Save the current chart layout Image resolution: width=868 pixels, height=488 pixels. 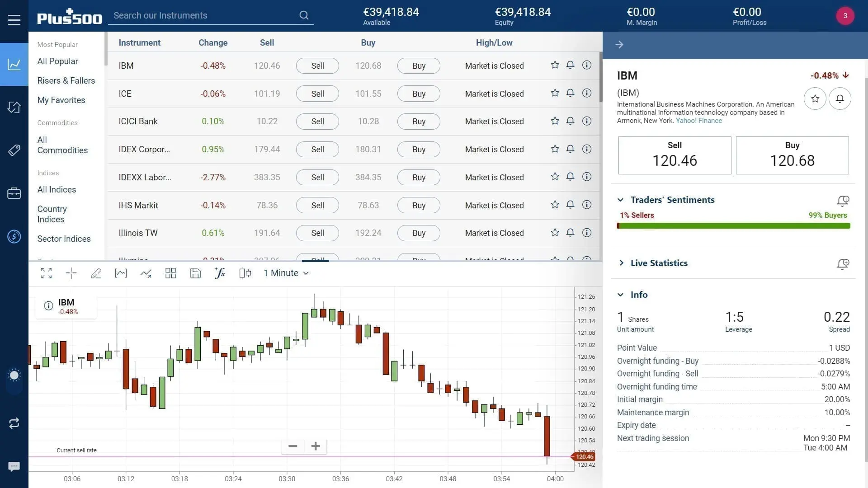coord(195,273)
